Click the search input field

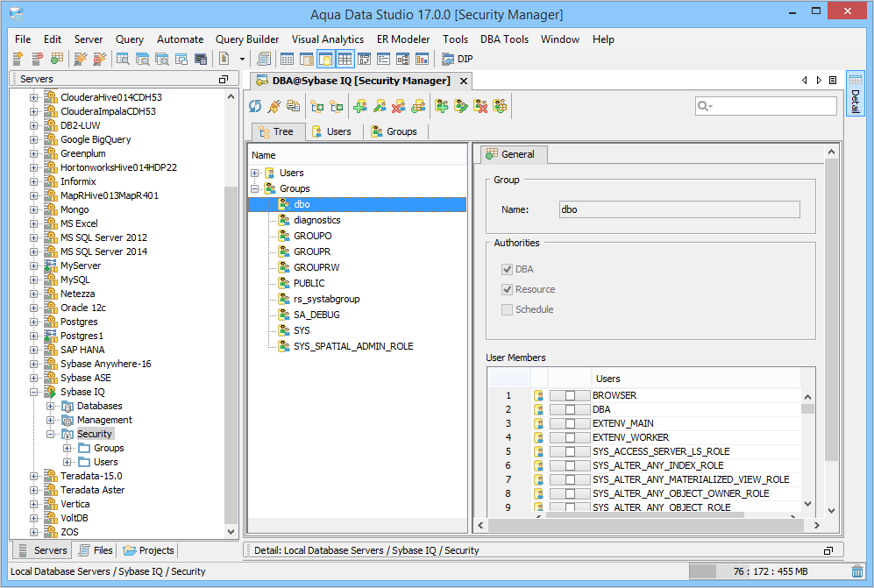click(771, 106)
